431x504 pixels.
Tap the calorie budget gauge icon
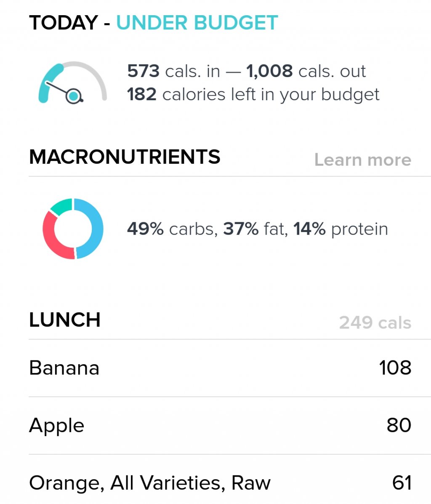pyautogui.click(x=73, y=83)
